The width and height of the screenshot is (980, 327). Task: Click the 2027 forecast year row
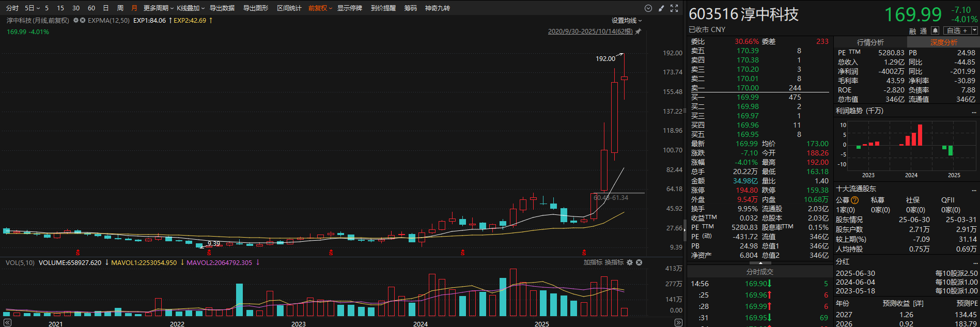(907, 315)
